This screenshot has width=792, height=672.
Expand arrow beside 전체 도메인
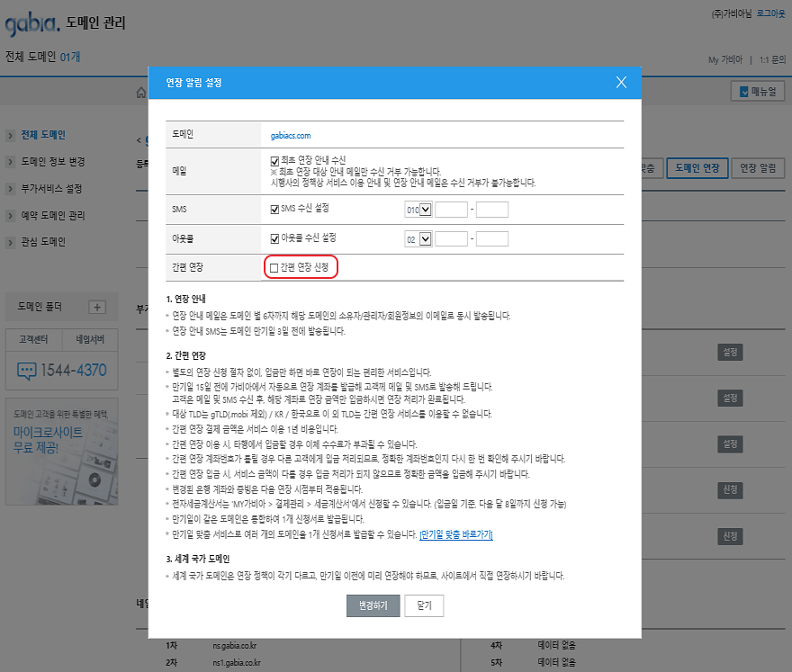coord(10,135)
